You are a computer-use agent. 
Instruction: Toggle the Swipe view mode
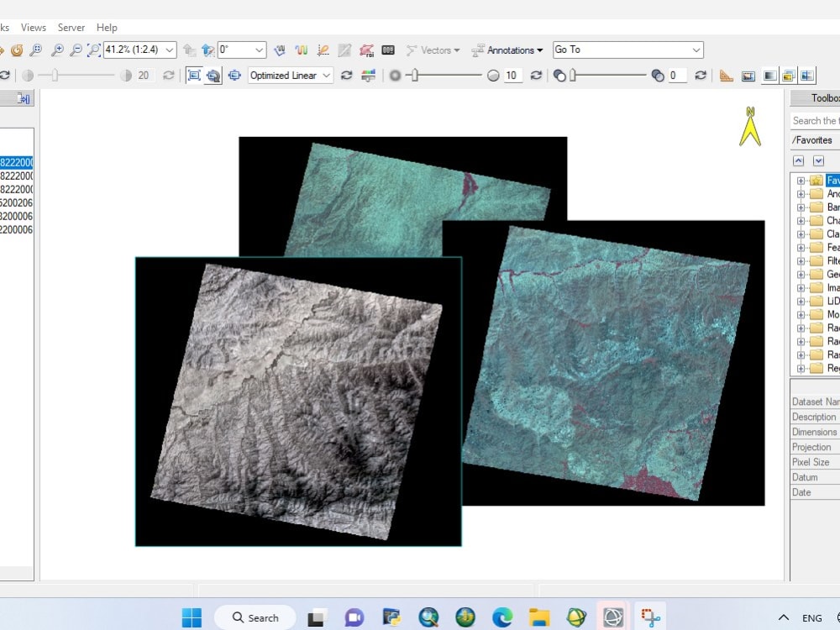coord(807,76)
